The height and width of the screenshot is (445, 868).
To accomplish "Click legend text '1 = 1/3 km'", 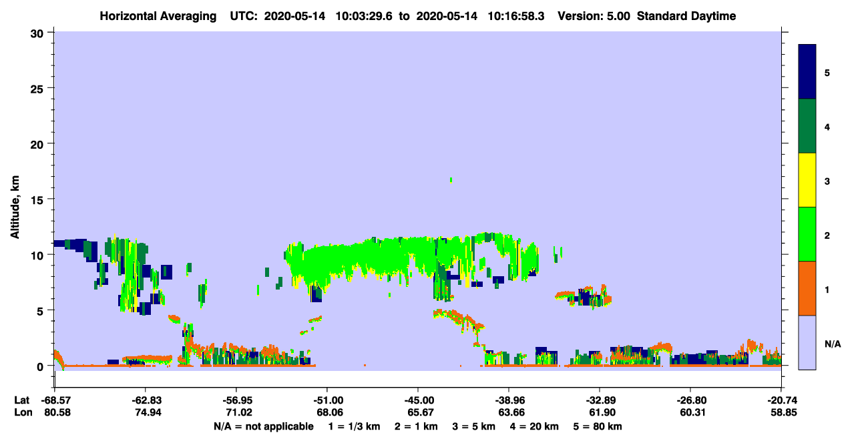I will click(x=353, y=426).
